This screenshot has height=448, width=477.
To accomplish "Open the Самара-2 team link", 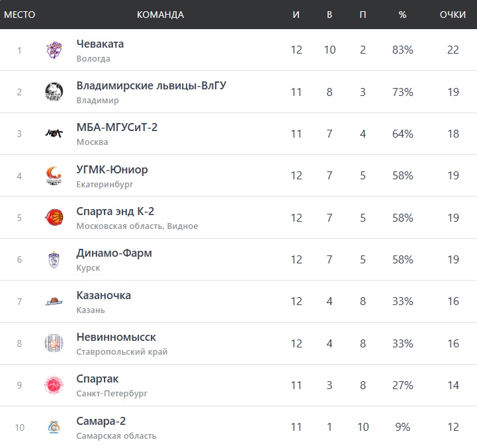I will tap(101, 422).
